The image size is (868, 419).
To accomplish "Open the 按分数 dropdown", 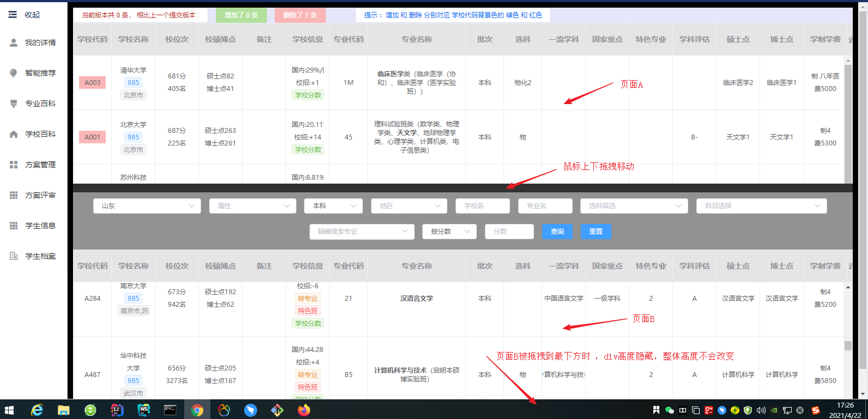I will [x=450, y=232].
